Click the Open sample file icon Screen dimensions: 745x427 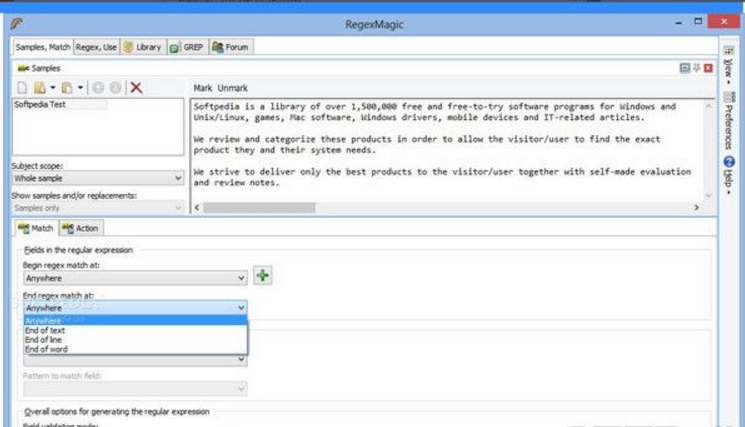point(39,88)
